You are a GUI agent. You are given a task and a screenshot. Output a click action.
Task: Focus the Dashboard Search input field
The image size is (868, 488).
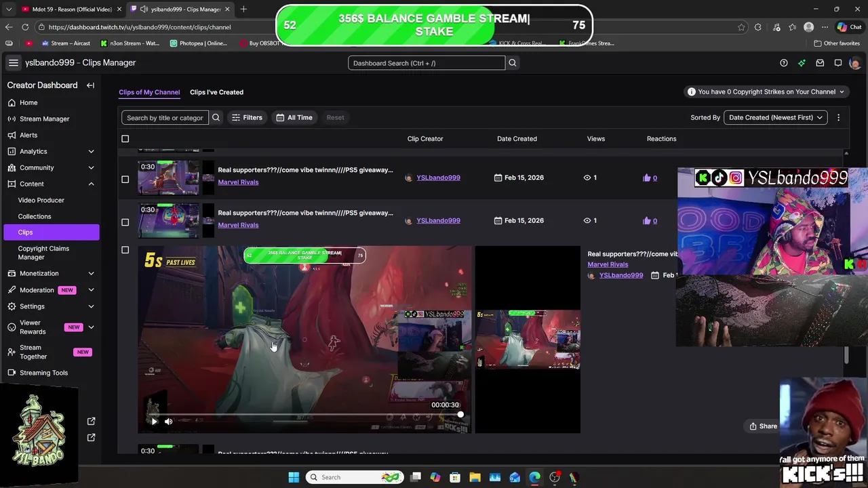[x=427, y=63]
